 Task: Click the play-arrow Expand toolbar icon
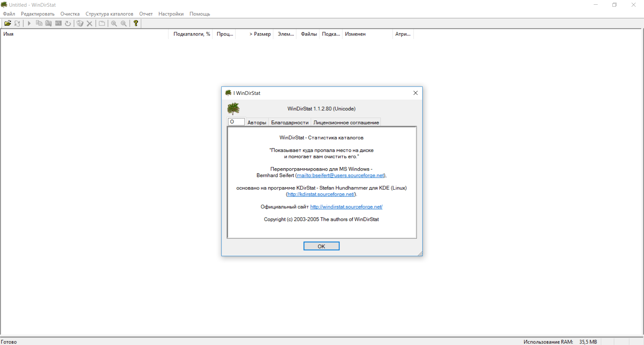(x=29, y=23)
